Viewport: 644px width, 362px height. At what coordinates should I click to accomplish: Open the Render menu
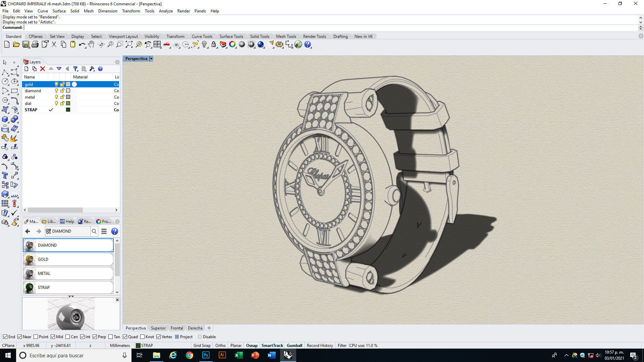click(x=183, y=11)
